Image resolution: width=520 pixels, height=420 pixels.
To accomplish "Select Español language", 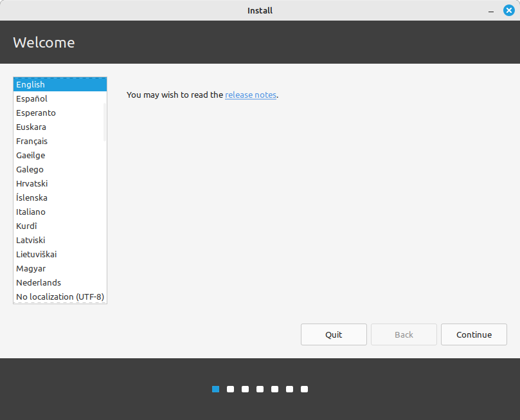I will click(x=60, y=99).
